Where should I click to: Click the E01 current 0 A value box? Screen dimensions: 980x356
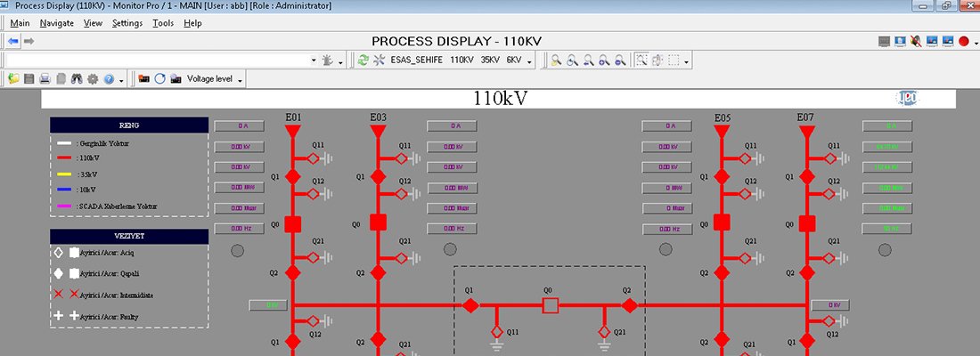[234, 125]
